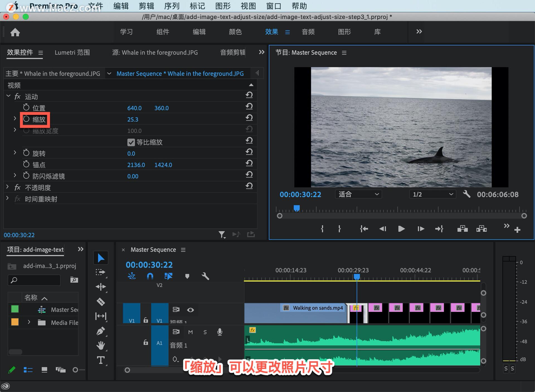
Task: Toggle V1 track lock icon
Action: coord(144,319)
